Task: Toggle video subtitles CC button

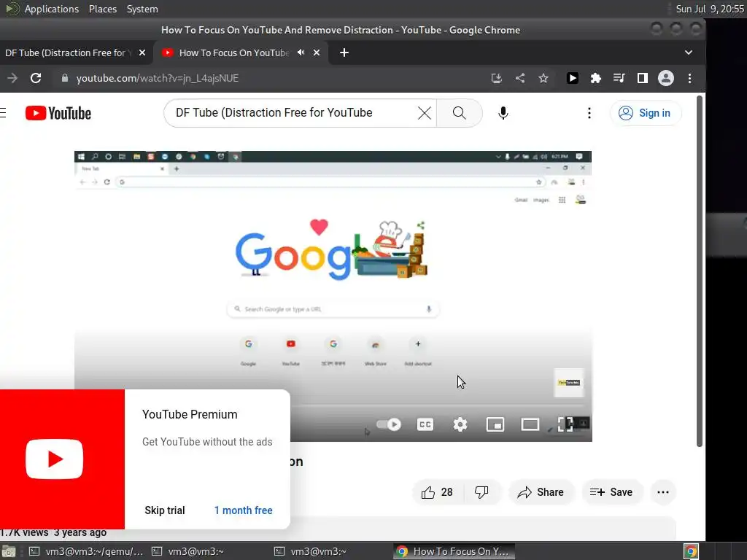Action: [425, 424]
